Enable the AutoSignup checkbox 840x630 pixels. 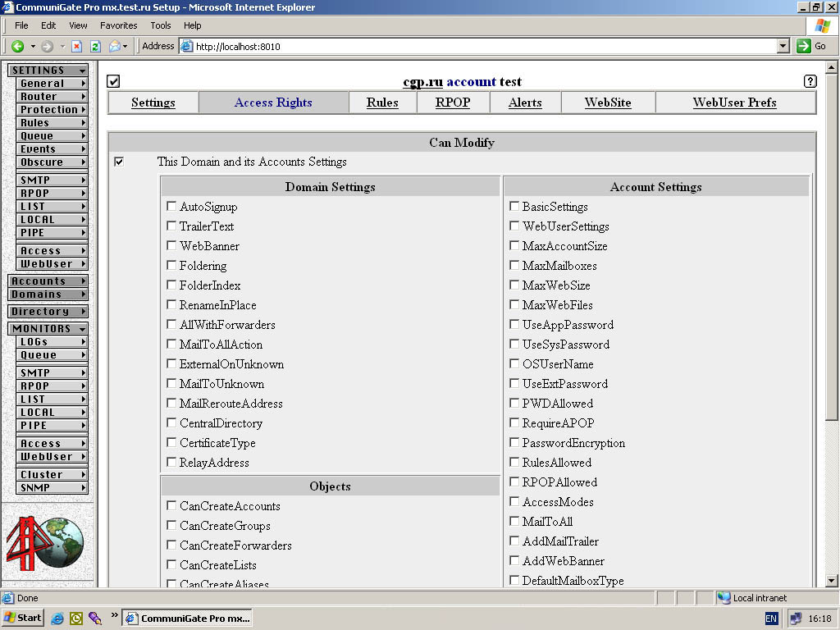[171, 207]
